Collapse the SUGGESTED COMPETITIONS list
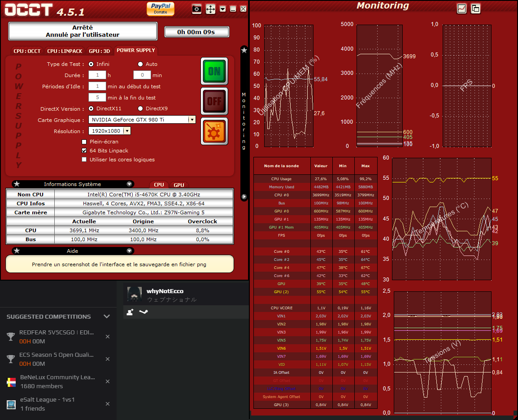 (107, 316)
